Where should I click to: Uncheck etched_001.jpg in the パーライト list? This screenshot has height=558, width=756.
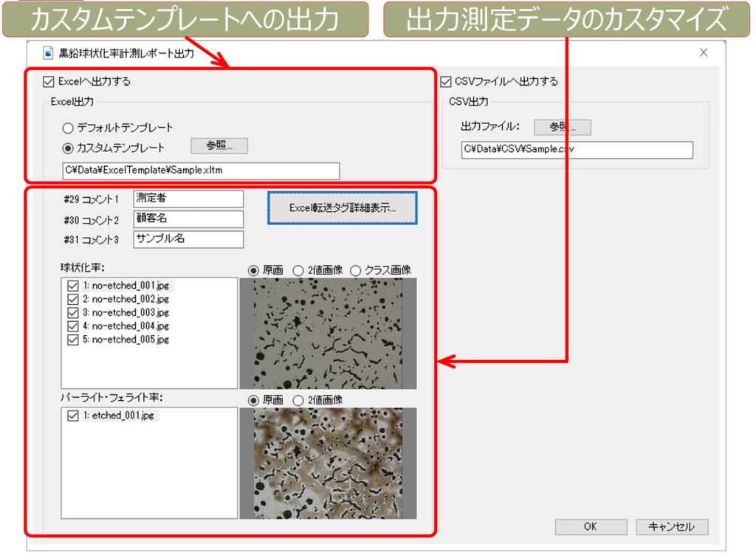coord(72,416)
